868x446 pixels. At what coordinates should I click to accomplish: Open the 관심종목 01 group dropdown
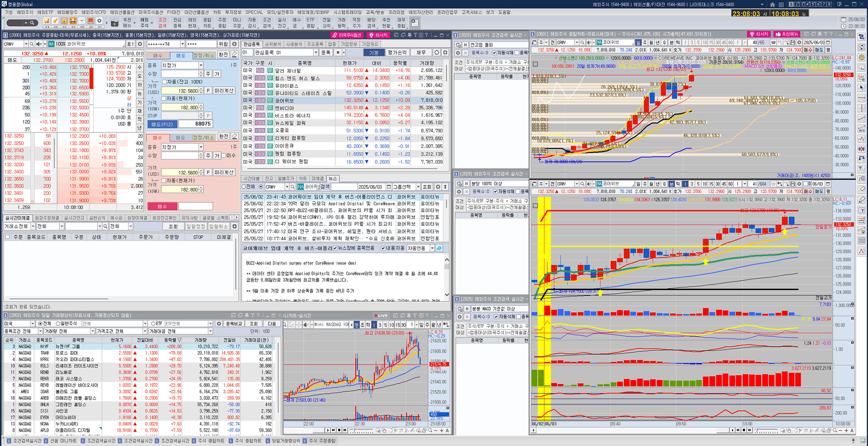[x=316, y=53]
